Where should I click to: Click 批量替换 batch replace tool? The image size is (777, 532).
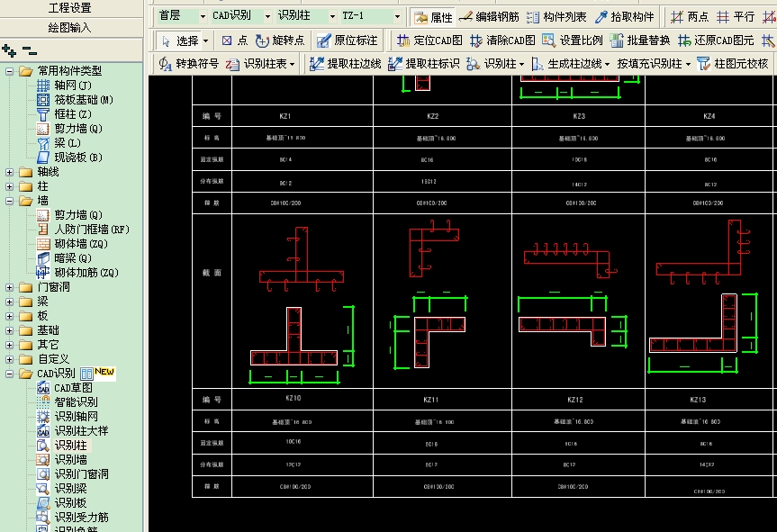[640, 41]
